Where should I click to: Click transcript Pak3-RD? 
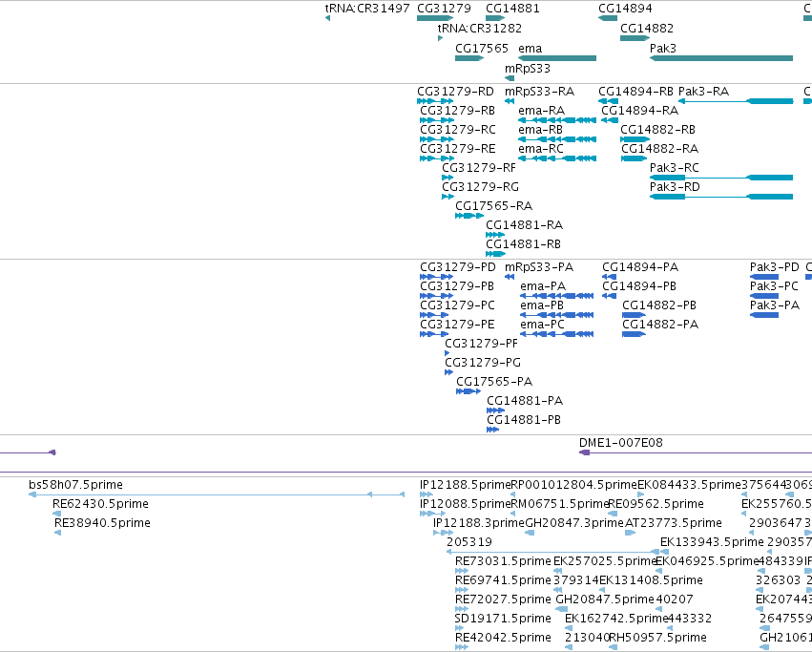click(x=675, y=187)
